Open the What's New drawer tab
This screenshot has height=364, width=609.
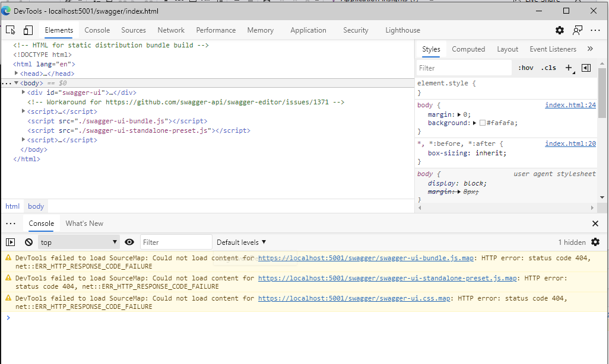tap(84, 223)
